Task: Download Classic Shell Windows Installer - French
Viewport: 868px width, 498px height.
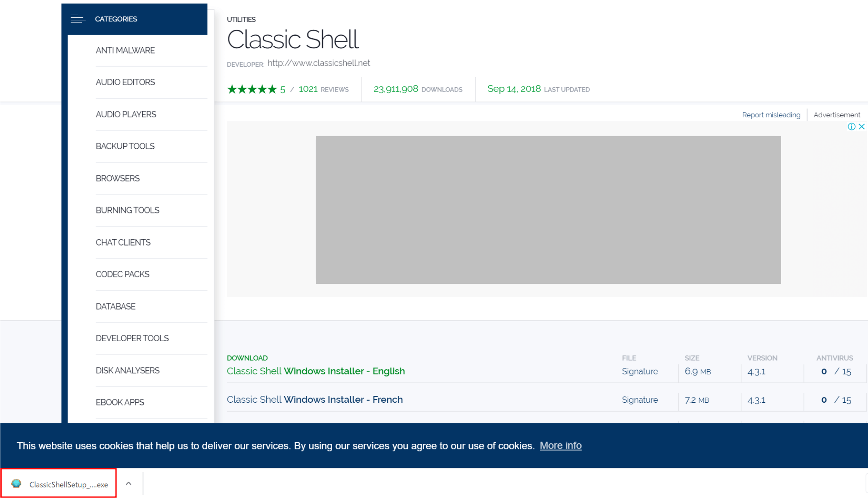Action: [x=315, y=400]
